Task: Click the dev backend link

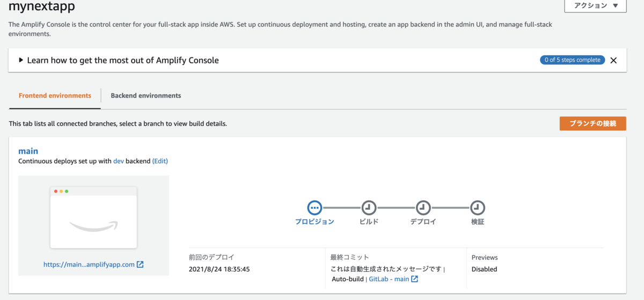Action: point(118,161)
